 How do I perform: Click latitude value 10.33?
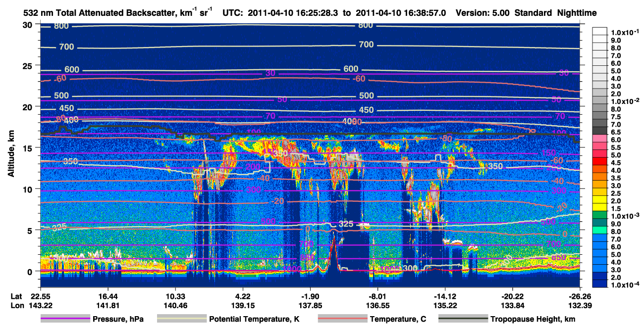pos(175,296)
